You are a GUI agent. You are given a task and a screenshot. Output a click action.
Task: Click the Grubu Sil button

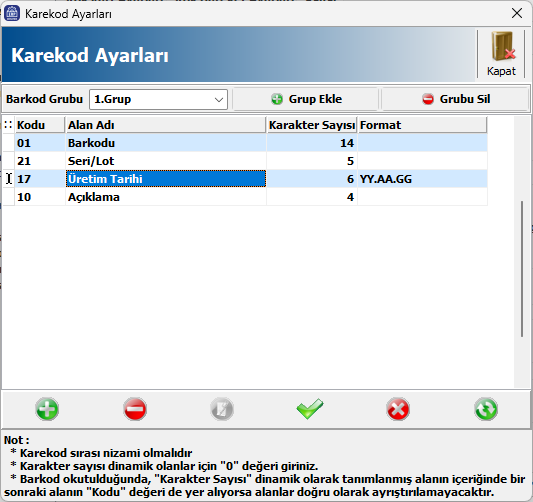tap(455, 99)
